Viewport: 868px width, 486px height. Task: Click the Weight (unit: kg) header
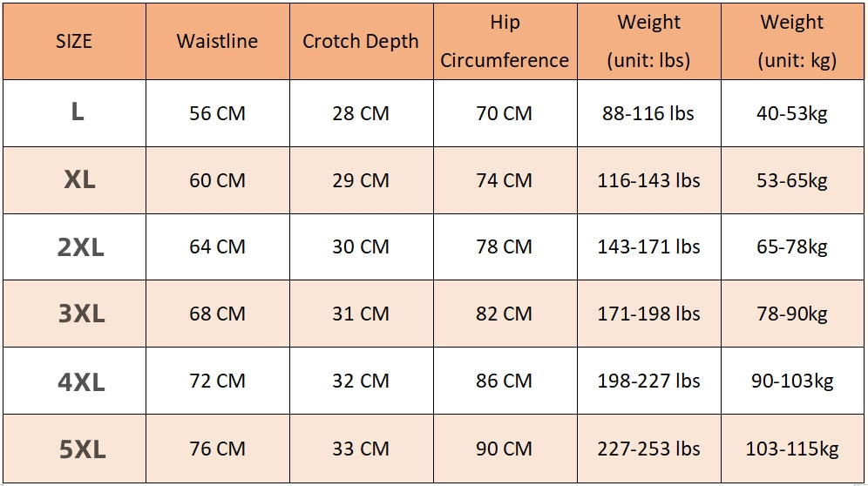click(x=792, y=42)
